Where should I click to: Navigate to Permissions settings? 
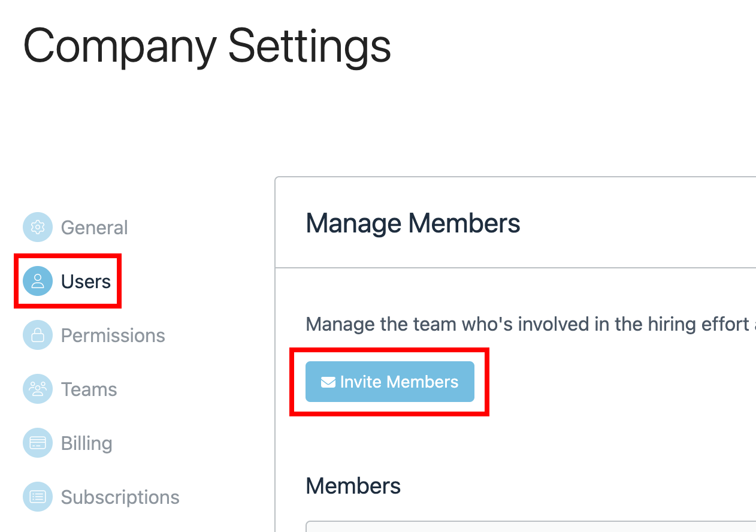113,335
